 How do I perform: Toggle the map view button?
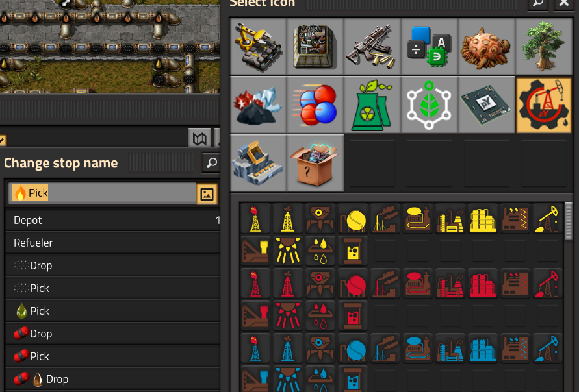pos(199,139)
